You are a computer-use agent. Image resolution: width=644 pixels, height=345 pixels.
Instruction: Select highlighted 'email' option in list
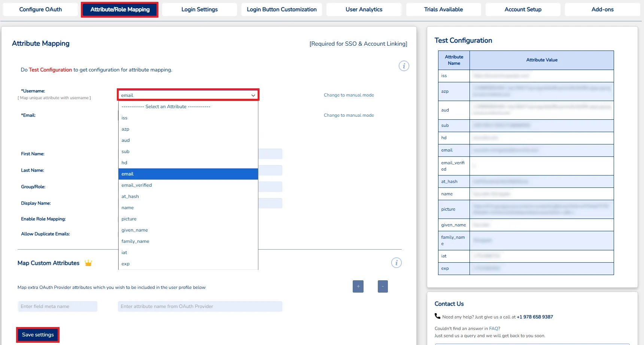[188, 174]
